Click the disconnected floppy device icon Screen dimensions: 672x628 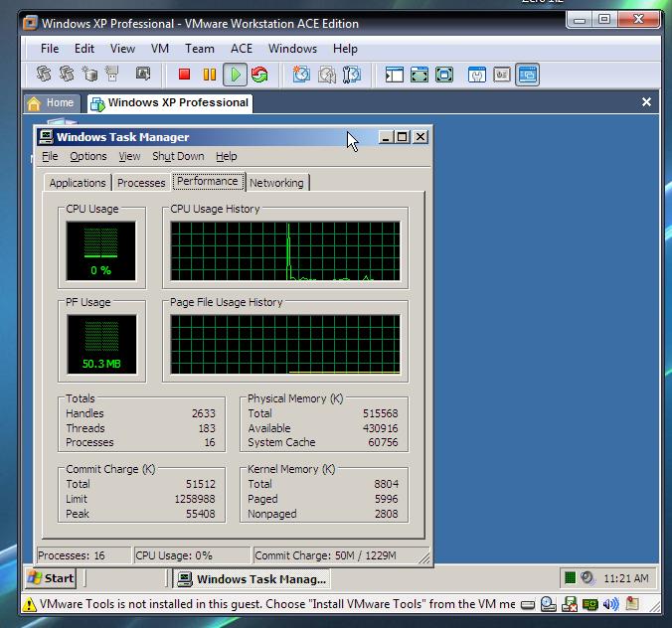[x=570, y=604]
